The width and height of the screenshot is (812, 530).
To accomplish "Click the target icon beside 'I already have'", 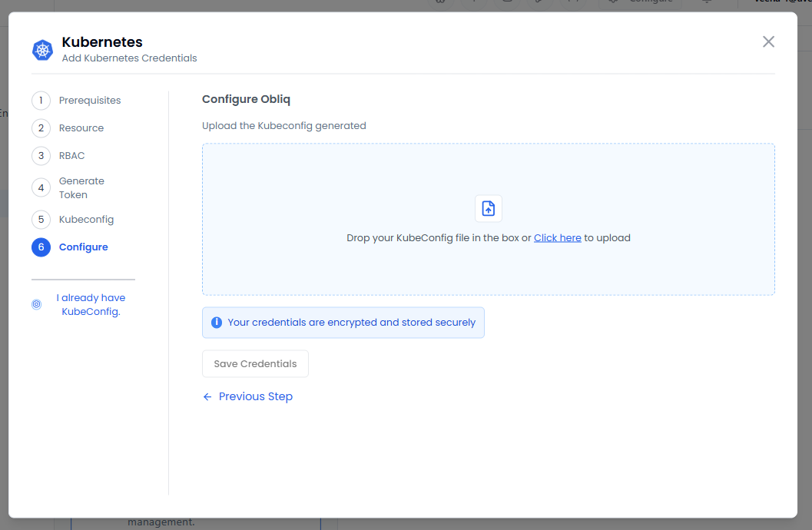I will pyautogui.click(x=36, y=305).
